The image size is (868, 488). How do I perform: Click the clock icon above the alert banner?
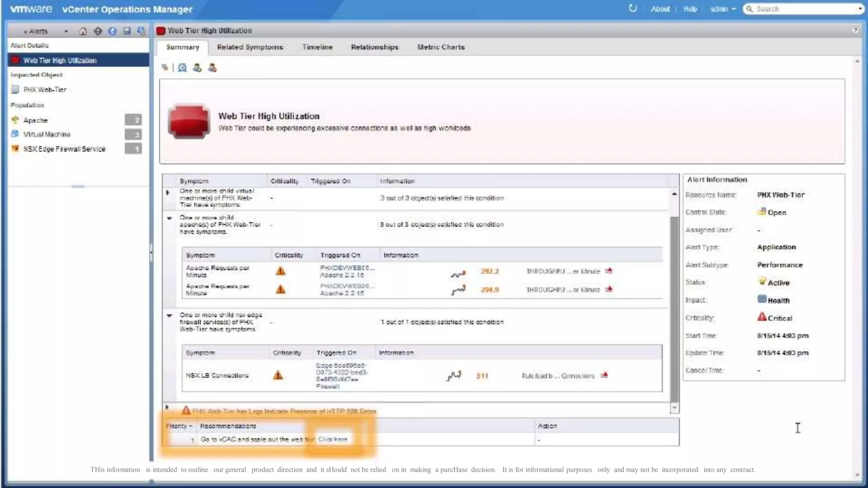pyautogui.click(x=182, y=68)
